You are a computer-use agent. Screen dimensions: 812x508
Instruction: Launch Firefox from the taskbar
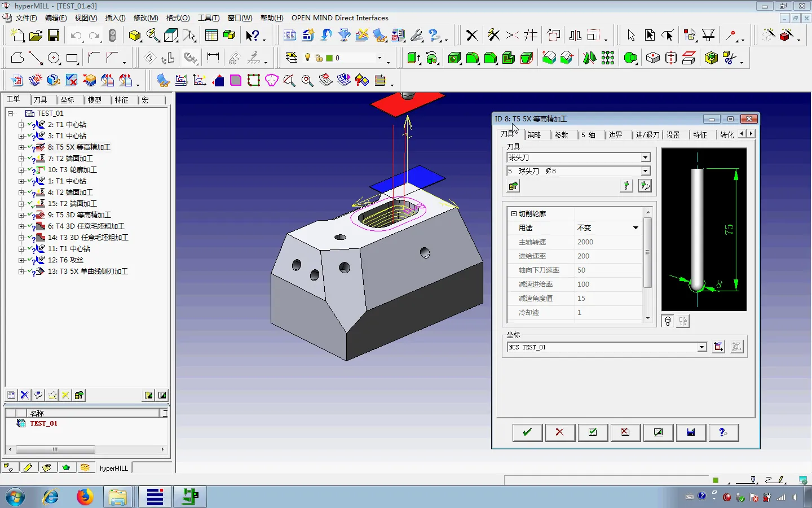85,497
